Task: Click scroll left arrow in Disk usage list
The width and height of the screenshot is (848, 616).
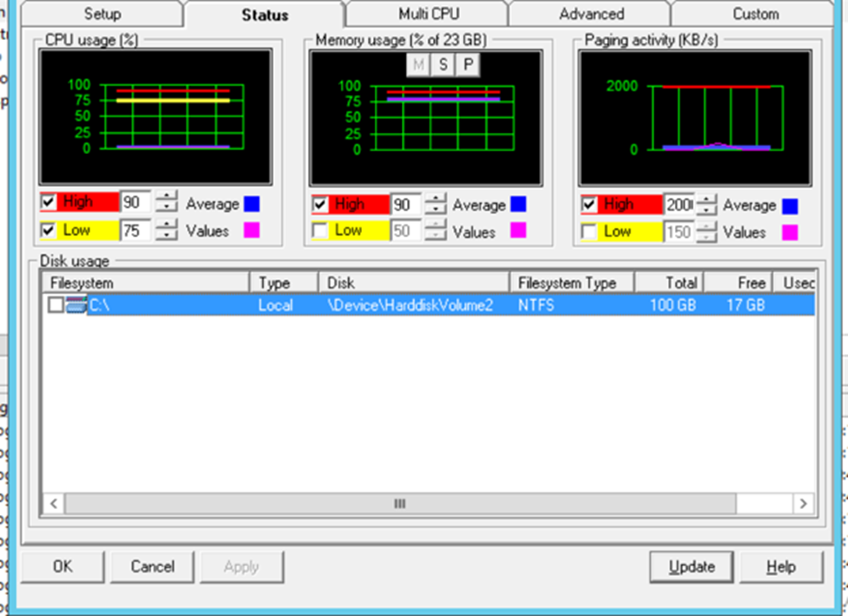Action: click(x=53, y=504)
